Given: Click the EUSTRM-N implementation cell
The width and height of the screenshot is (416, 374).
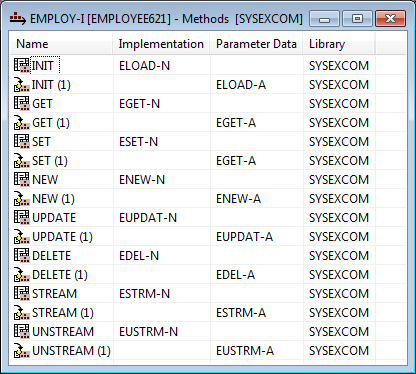Looking at the screenshot, I should click(148, 332).
